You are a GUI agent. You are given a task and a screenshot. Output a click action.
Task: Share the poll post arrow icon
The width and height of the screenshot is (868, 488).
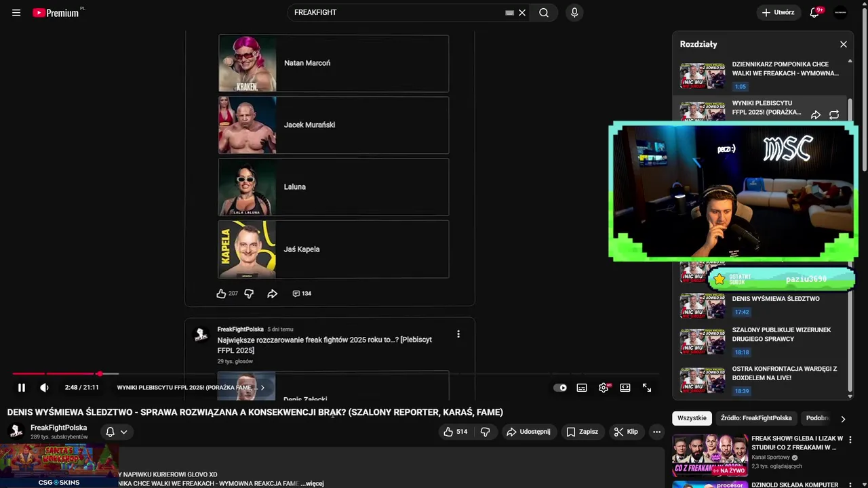coord(272,293)
